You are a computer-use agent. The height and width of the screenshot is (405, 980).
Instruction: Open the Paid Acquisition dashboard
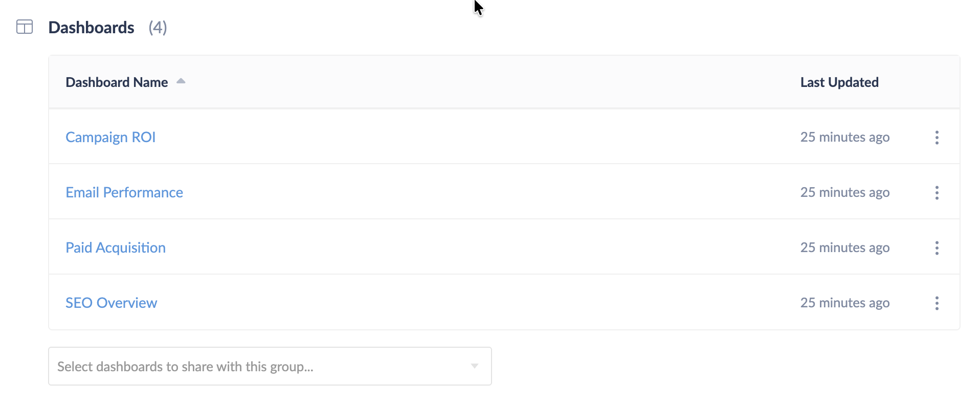tap(115, 247)
